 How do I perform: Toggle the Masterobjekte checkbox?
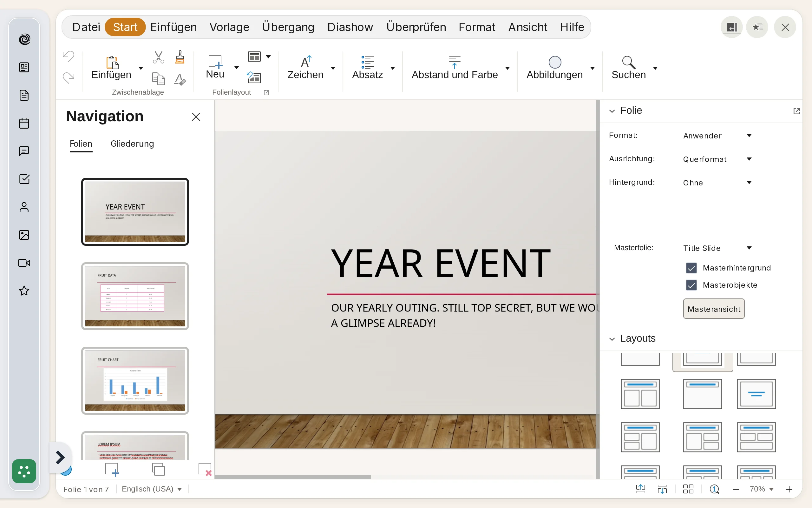(691, 285)
